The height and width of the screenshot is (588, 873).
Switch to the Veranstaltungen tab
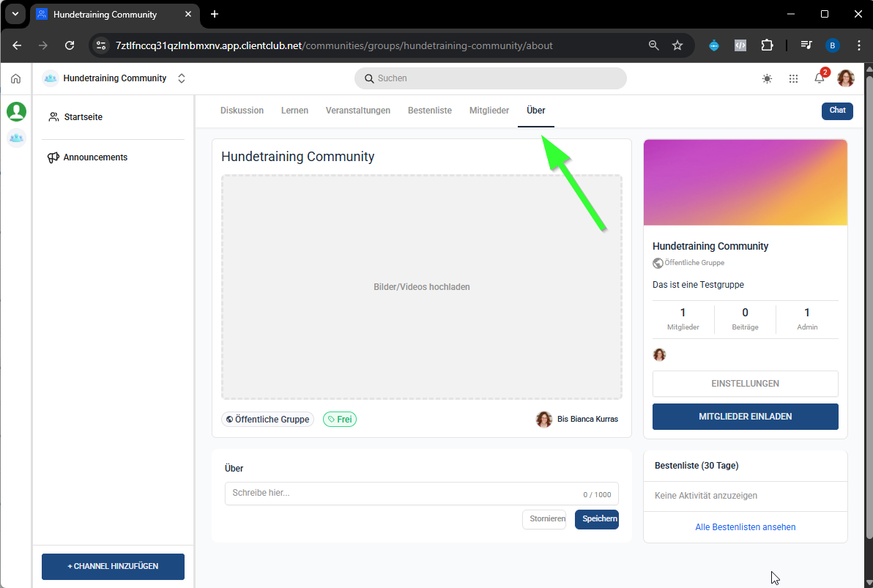[x=358, y=111]
